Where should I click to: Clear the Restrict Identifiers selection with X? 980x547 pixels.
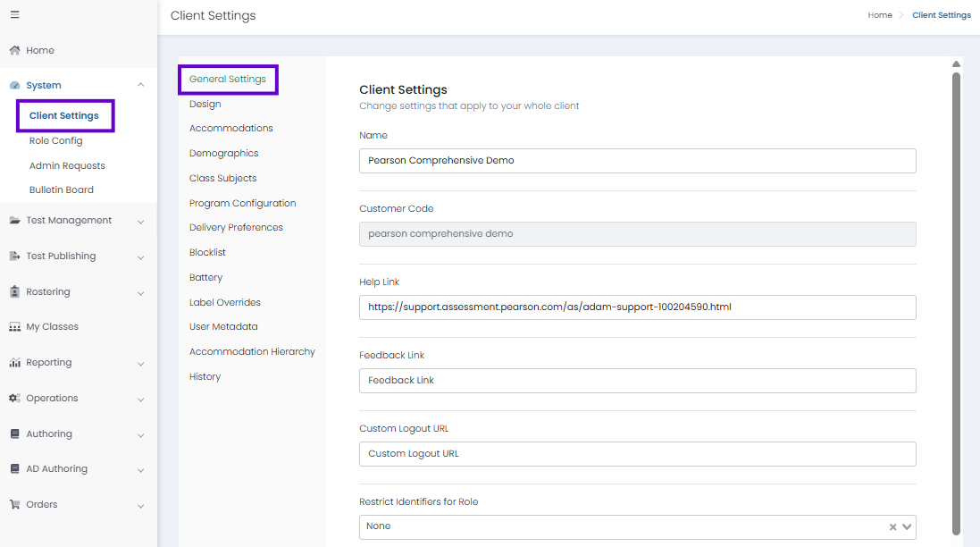tap(892, 527)
